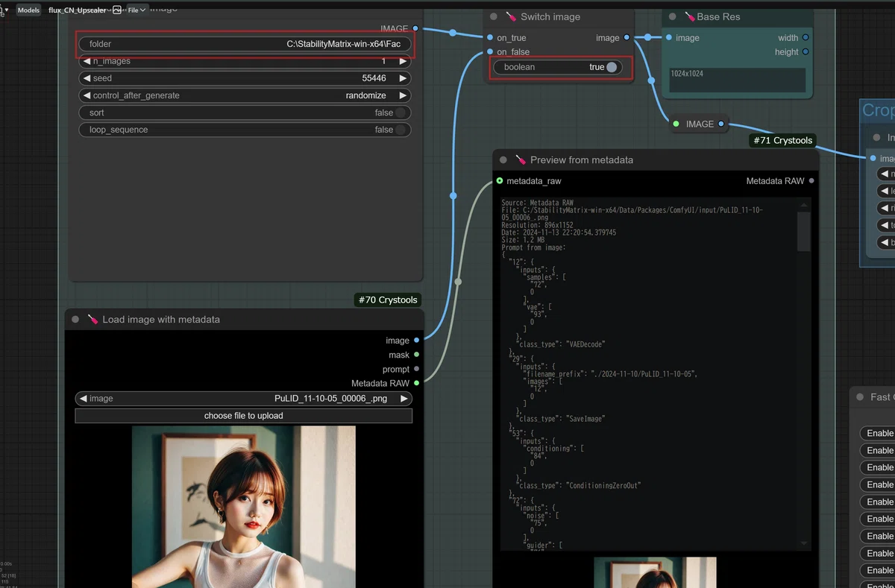Collapse the Load image with metadata node
895x588 pixels.
pyautogui.click(x=75, y=319)
